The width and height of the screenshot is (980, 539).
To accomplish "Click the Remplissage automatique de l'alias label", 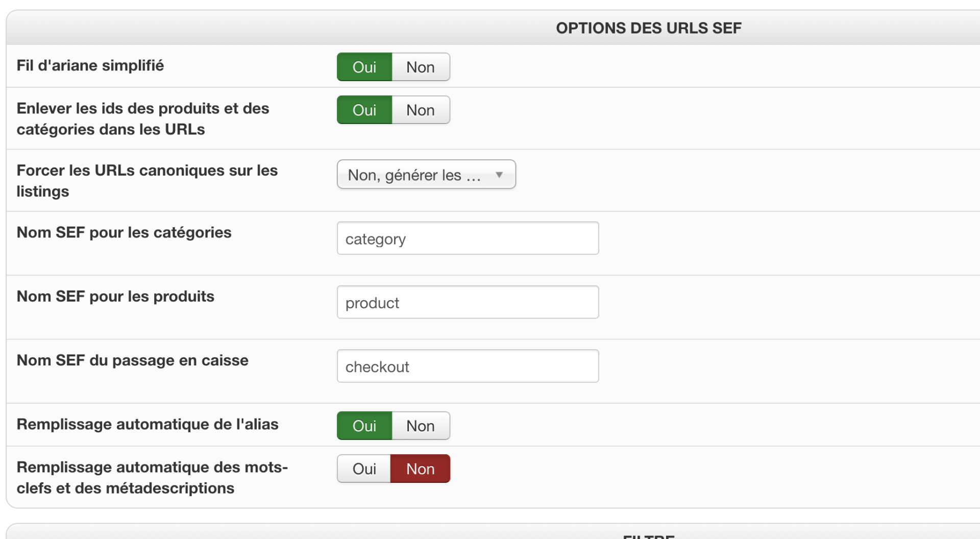I will tap(148, 424).
